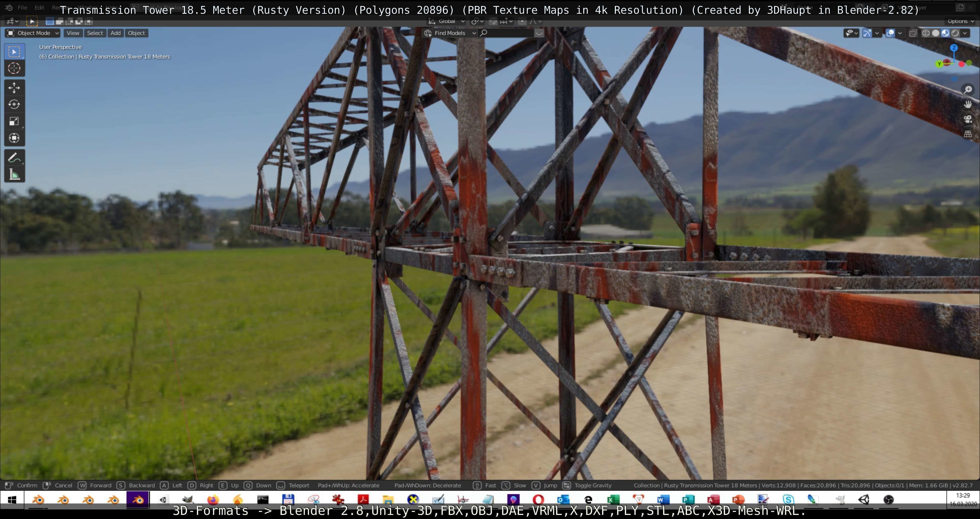980x519 pixels.
Task: Switch perspective/orthographic with grid icon
Action: 968,134
